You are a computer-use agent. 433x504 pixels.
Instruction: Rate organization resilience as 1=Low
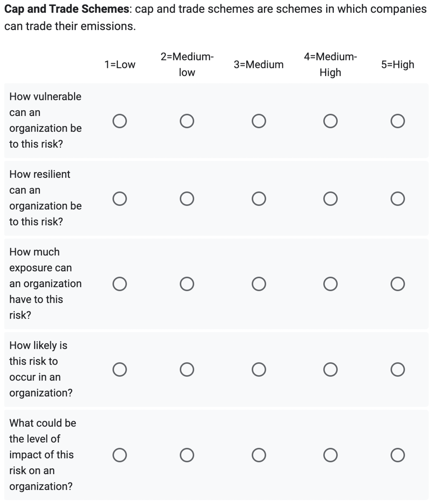click(119, 199)
